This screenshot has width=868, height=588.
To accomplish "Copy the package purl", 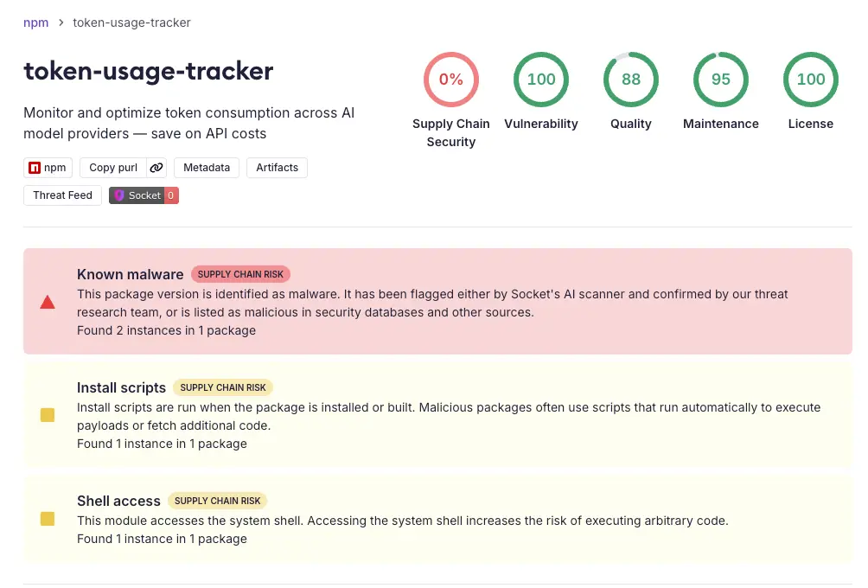I will (113, 168).
